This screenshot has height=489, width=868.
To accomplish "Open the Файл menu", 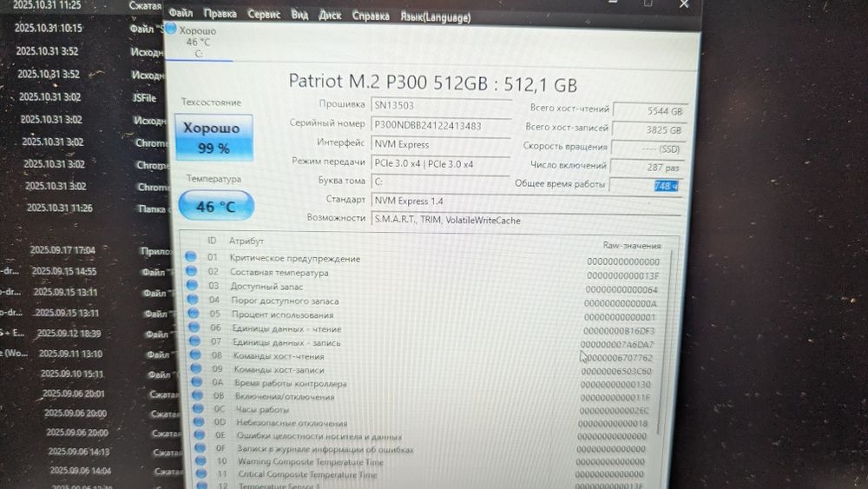I will [181, 12].
